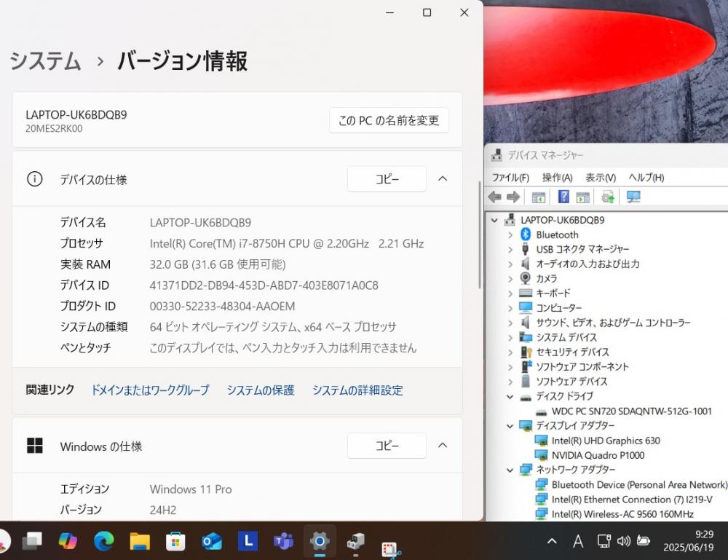728x560 pixels.
Task: Select the ソフトウェア コンポーネント category
Action: click(582, 367)
